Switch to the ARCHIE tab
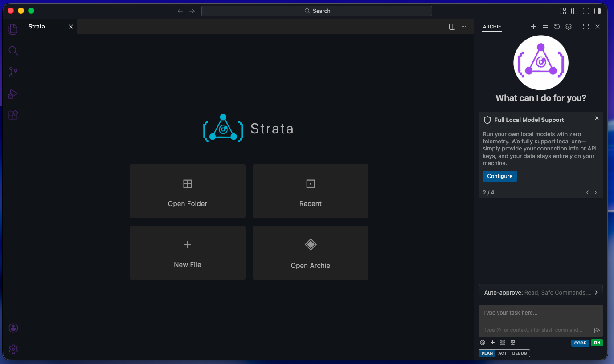Viewport: 614px width, 364px height. [491, 27]
